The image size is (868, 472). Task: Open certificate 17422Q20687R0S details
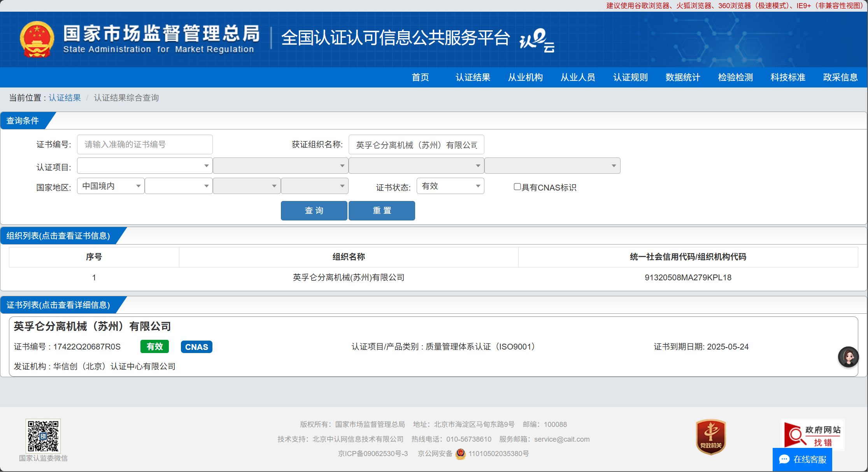(x=87, y=347)
